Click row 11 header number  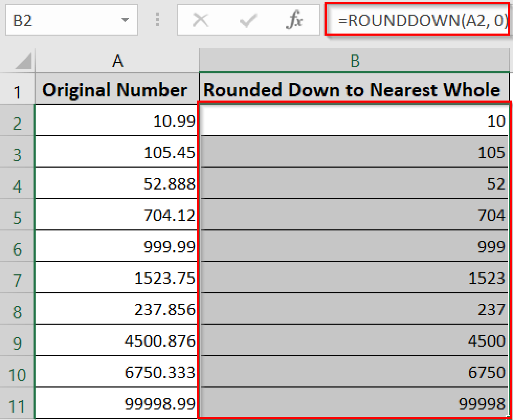[x=17, y=403]
